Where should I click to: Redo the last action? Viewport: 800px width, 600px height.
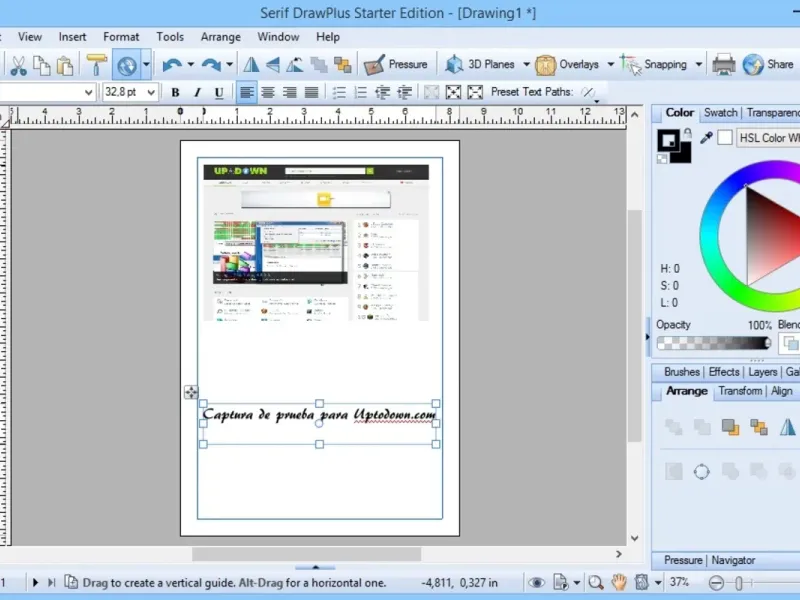tap(211, 65)
